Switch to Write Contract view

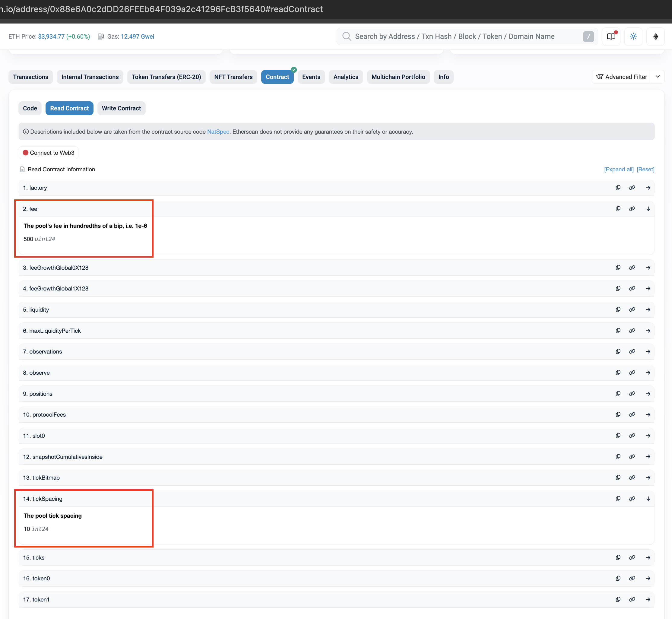point(121,108)
